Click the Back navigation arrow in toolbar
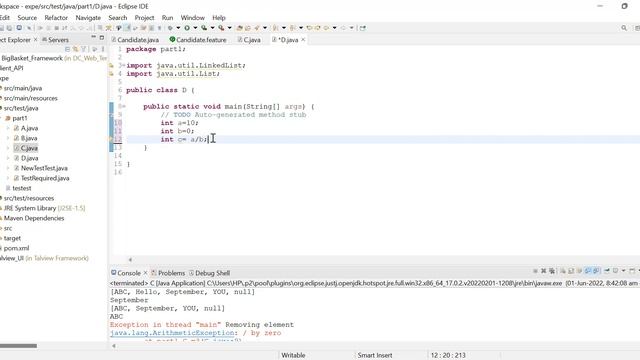The width and height of the screenshot is (640, 360). [326, 28]
